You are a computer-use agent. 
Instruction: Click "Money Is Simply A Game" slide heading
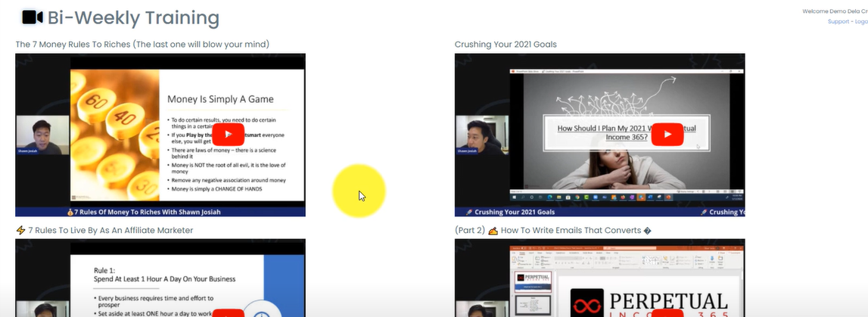point(220,100)
